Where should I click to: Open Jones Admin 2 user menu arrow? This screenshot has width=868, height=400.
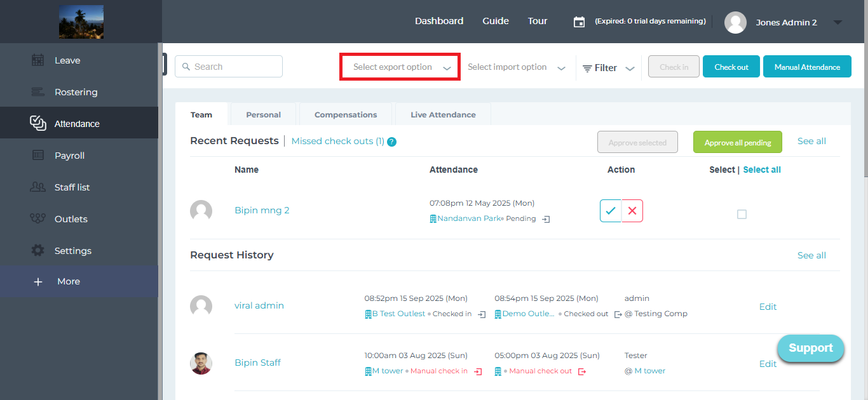pos(837,22)
